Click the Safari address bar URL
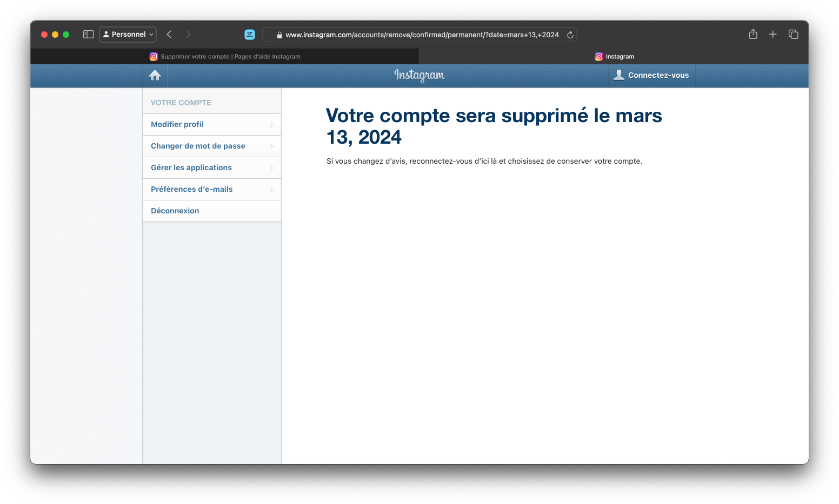The image size is (839, 504). coord(422,35)
